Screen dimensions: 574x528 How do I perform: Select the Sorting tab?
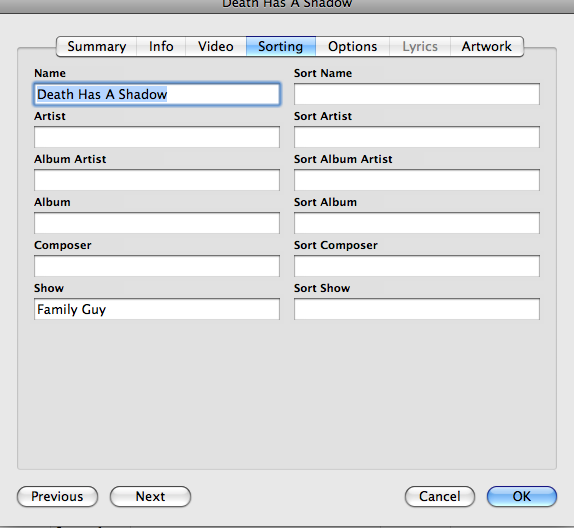pos(281,47)
